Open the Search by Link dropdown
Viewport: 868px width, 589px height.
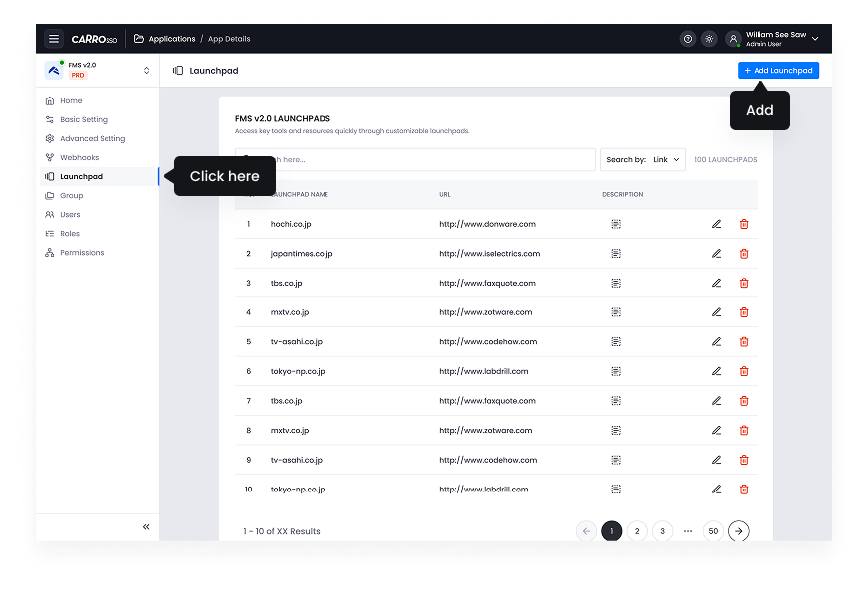pos(642,159)
